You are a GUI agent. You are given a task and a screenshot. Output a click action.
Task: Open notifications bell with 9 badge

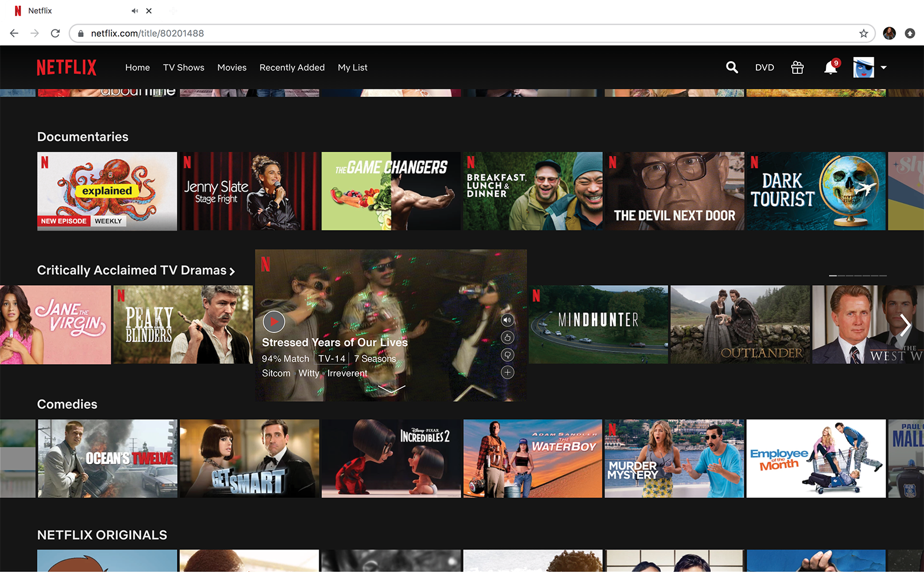pos(831,67)
